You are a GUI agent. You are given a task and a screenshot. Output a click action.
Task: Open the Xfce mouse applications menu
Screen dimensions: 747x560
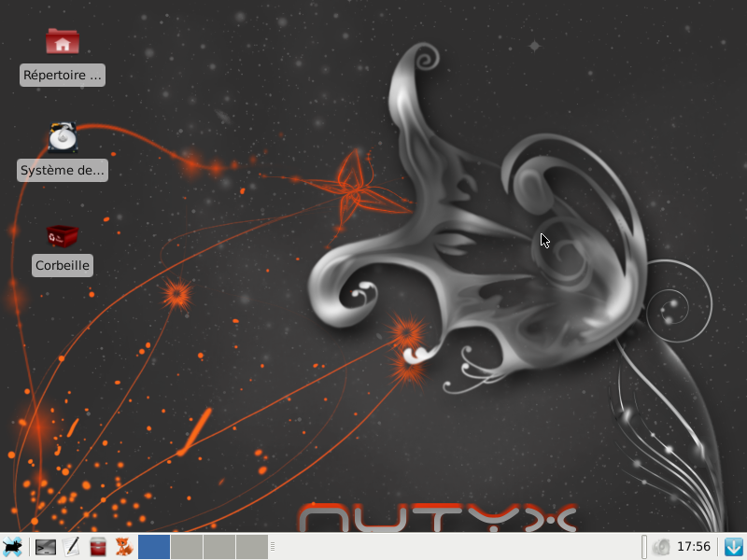(x=12, y=547)
